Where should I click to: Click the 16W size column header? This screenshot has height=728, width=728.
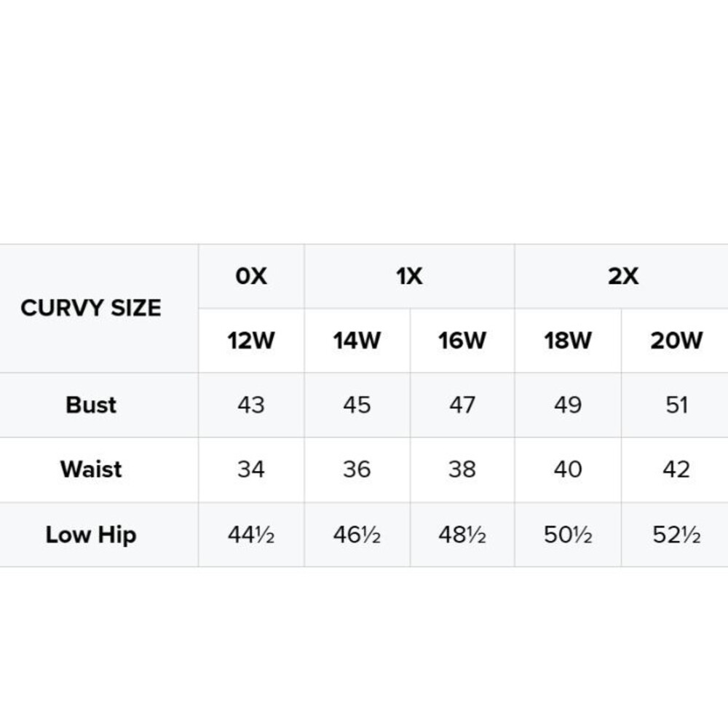(462, 340)
